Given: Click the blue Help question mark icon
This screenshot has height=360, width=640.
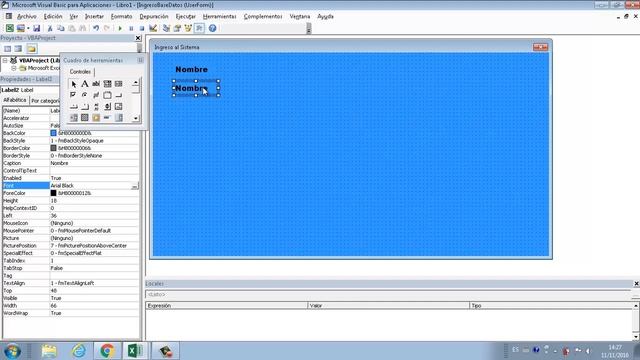Looking at the screenshot, I should point(212,28).
